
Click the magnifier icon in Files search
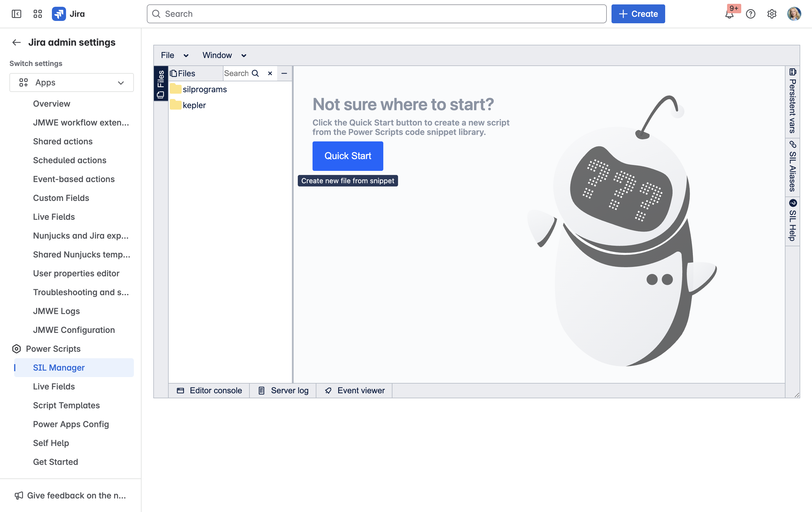click(255, 73)
